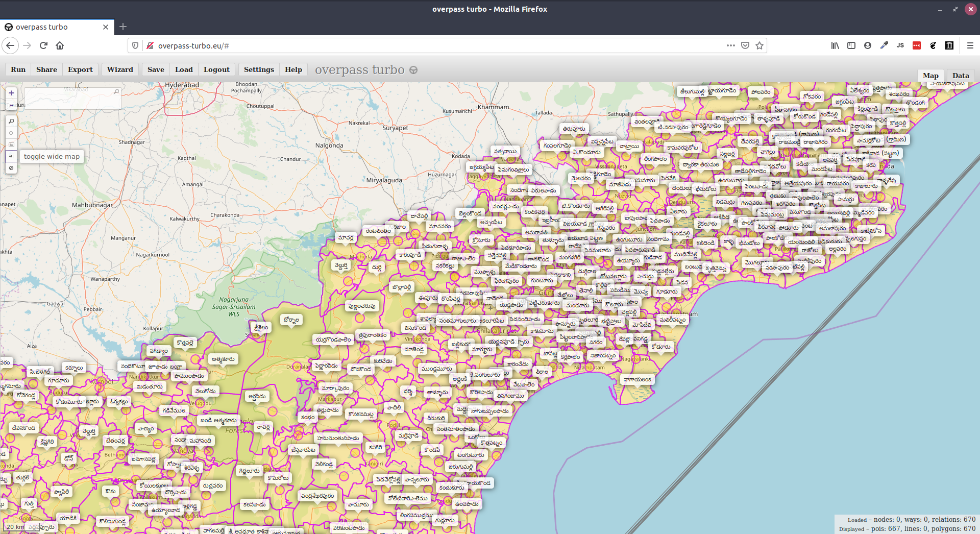Open overpass turbo Settings
This screenshot has height=534, width=980.
pyautogui.click(x=259, y=69)
